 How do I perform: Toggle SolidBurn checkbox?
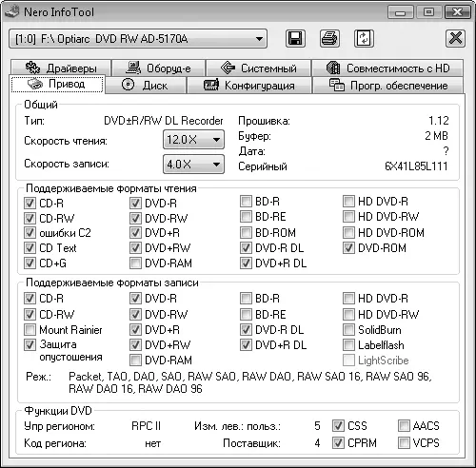point(348,330)
